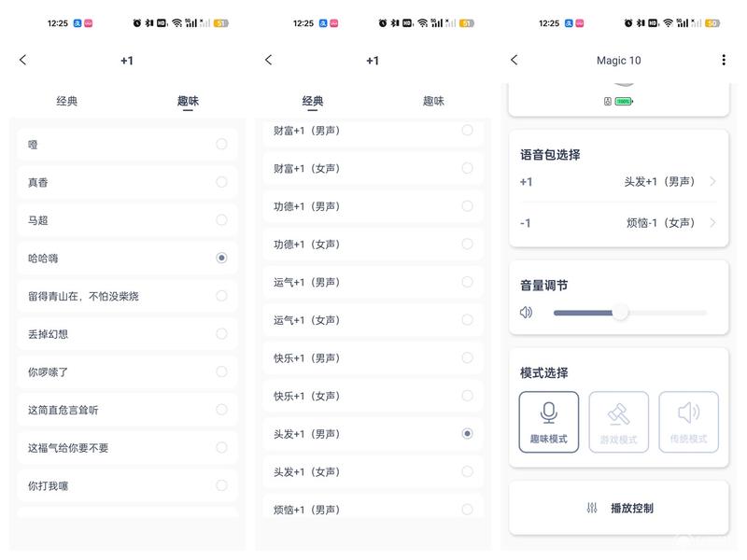Tap the 你打我嘛 list item
This screenshot has width=747, height=560.
pos(127,485)
